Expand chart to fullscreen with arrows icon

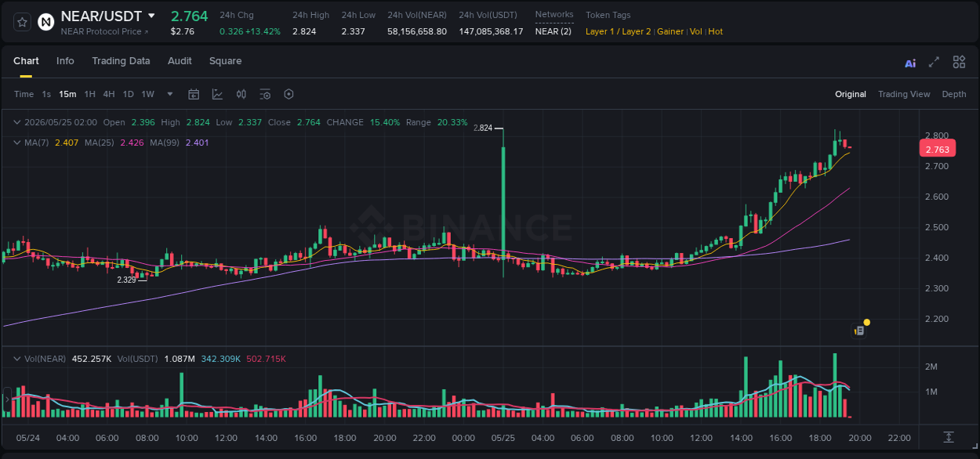(934, 62)
